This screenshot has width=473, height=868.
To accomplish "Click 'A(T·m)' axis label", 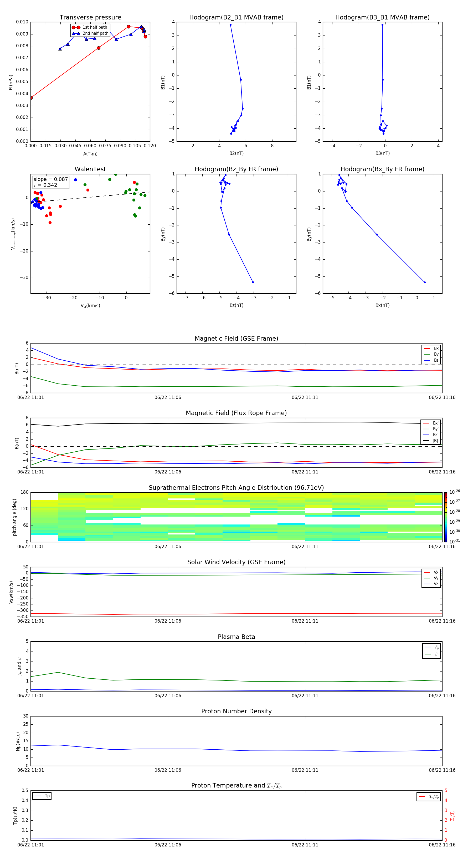I will click(90, 154).
